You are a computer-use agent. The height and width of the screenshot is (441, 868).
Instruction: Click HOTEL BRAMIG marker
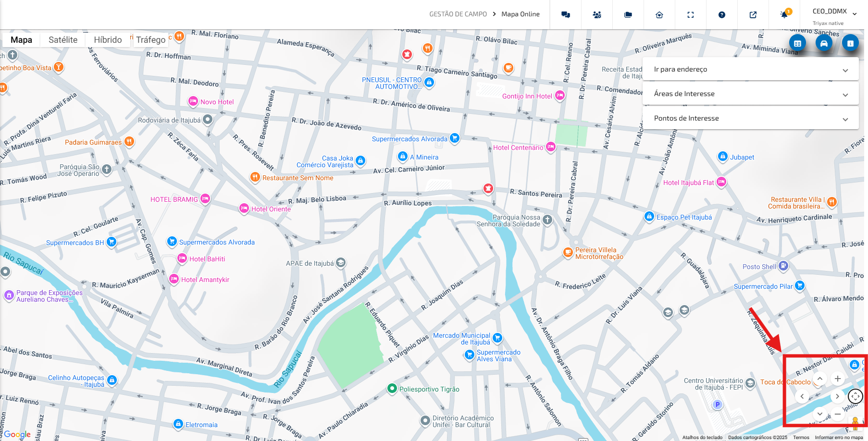click(205, 198)
